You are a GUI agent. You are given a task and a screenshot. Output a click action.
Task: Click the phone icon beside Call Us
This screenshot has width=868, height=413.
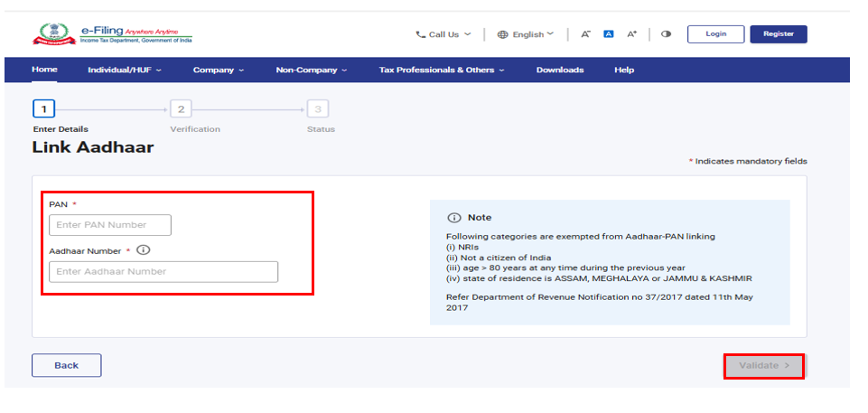pos(421,34)
